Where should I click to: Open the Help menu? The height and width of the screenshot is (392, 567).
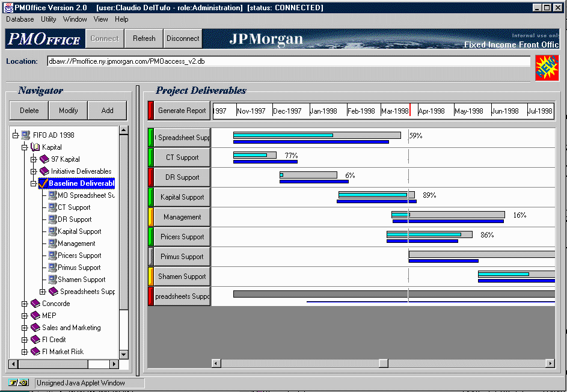tap(121, 19)
